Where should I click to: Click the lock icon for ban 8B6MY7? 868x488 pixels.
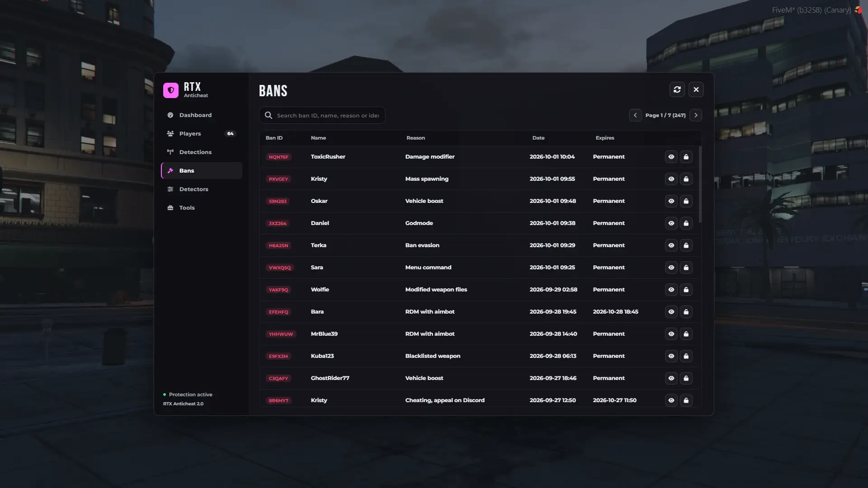[686, 400]
